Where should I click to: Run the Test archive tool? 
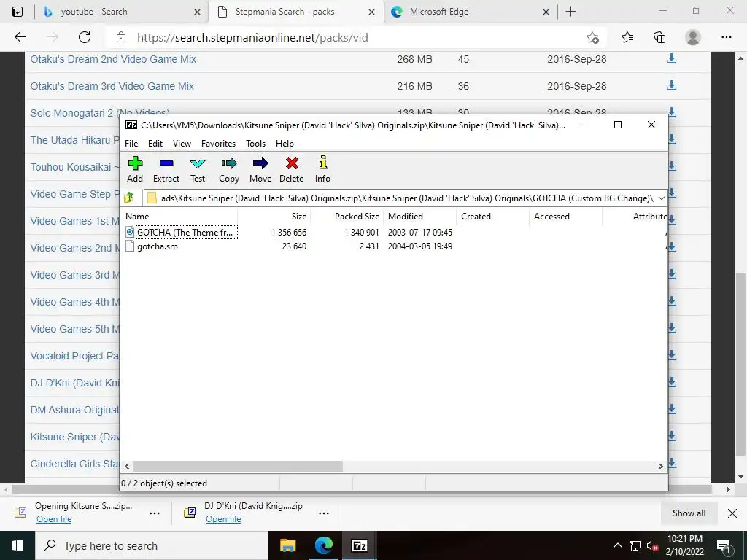click(198, 169)
